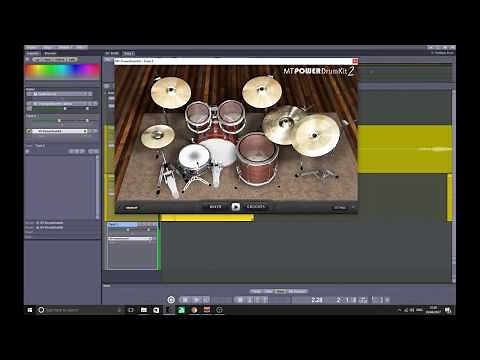
Task: Select the yellow clip below the drum kit window
Action: pos(207,218)
